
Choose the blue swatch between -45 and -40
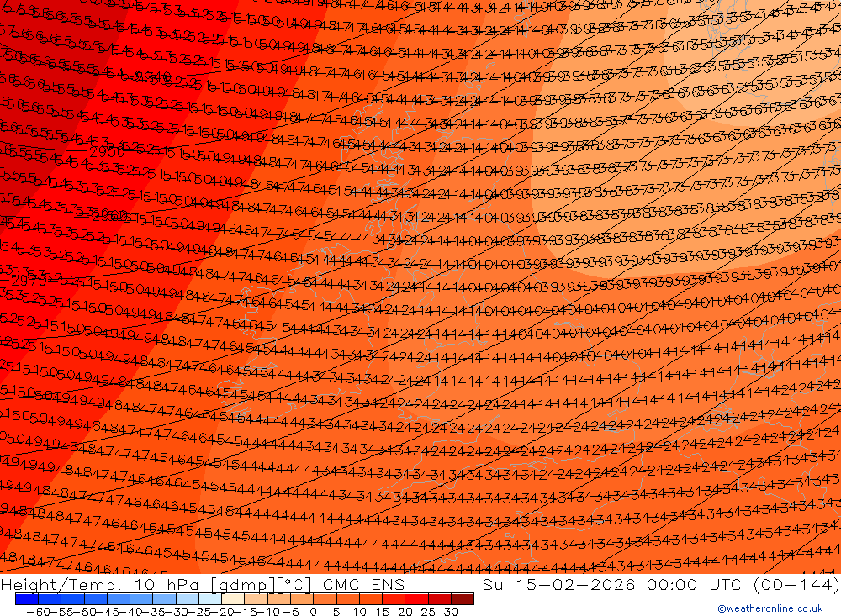(119, 599)
